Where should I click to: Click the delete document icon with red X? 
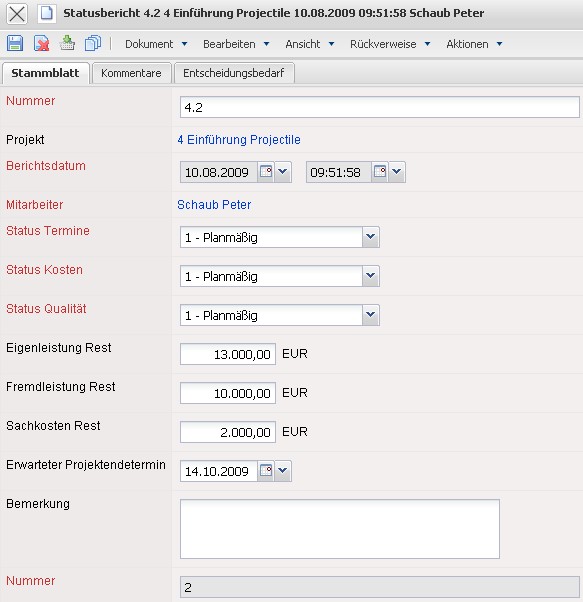point(41,43)
